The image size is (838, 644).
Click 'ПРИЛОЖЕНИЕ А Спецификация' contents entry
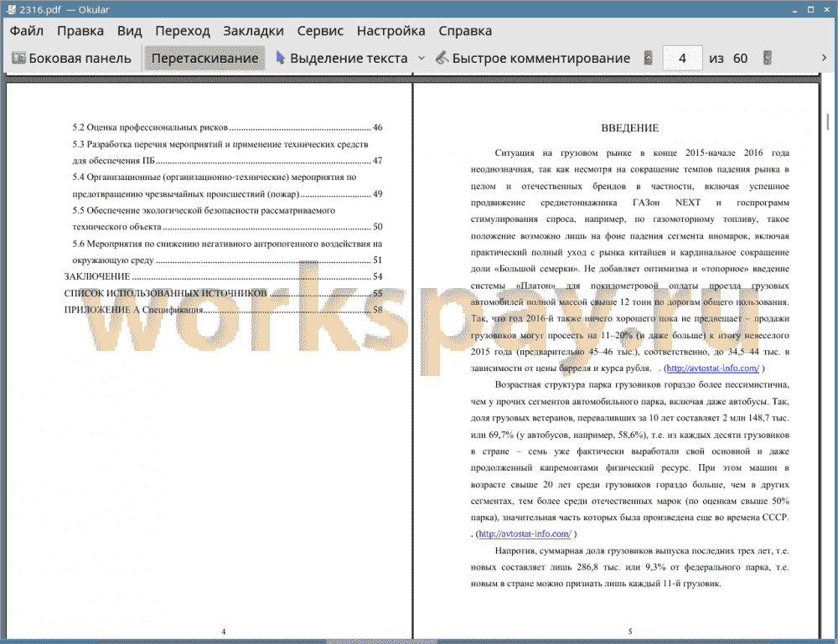223,310
